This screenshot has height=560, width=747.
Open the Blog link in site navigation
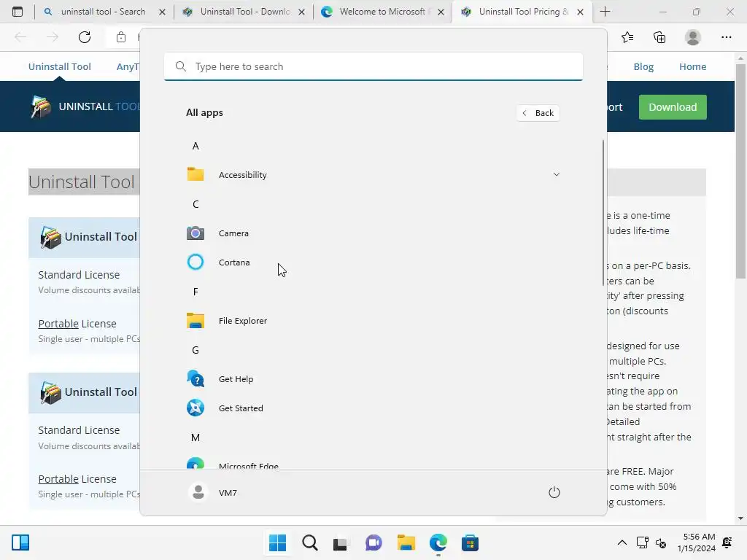coord(643,66)
